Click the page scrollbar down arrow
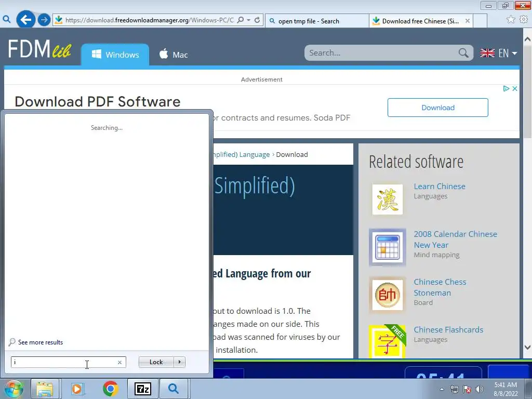Image resolution: width=532 pixels, height=399 pixels. (527, 347)
